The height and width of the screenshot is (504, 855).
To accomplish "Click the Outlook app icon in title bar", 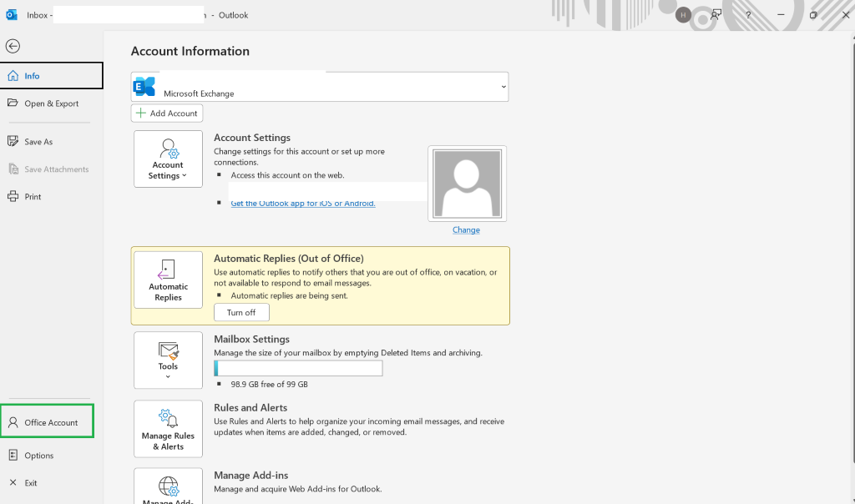I will (12, 15).
